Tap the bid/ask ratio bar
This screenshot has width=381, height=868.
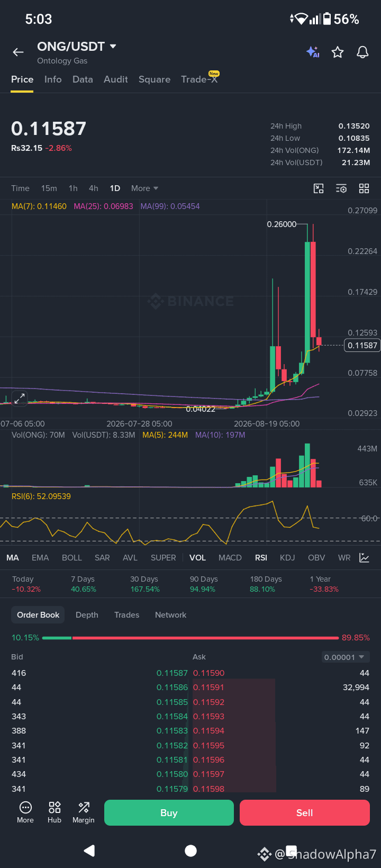tap(190, 638)
